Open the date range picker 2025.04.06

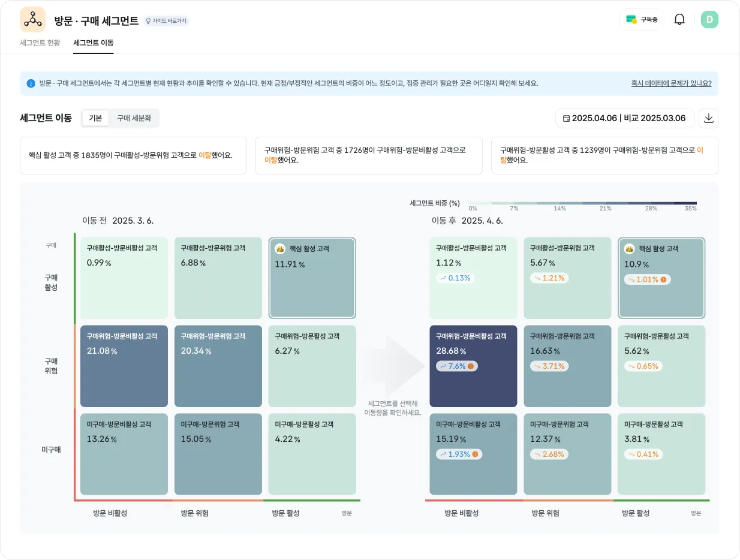624,118
